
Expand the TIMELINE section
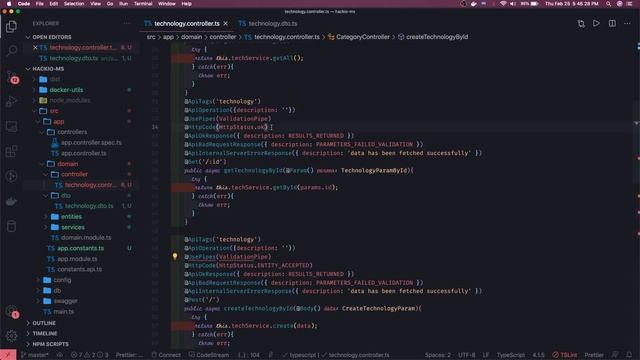pyautogui.click(x=45, y=333)
